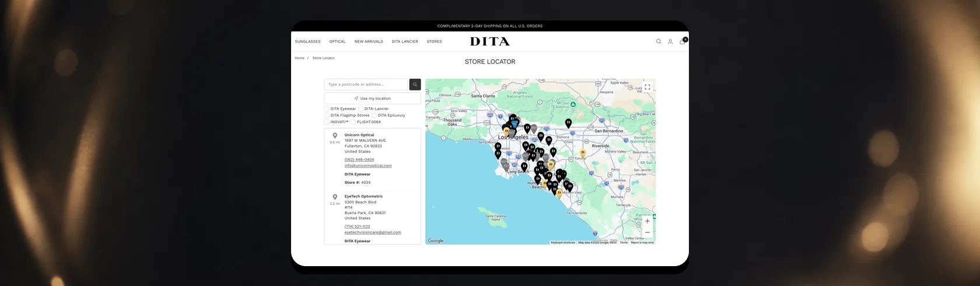Click the Riverside label on the map
Image resolution: width=980 pixels, height=286 pixels.
(600, 146)
